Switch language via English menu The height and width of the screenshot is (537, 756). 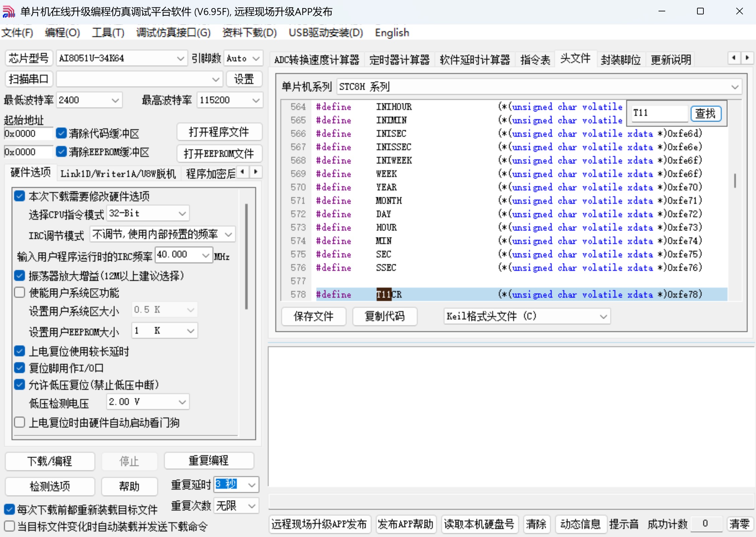point(392,33)
